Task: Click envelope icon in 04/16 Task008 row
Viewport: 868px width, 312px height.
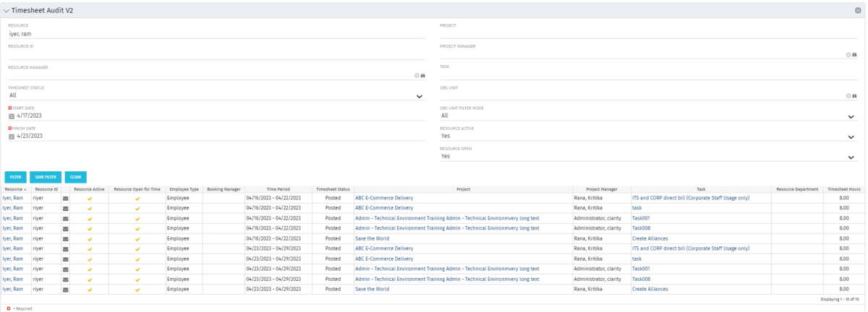Action: pyautogui.click(x=66, y=227)
